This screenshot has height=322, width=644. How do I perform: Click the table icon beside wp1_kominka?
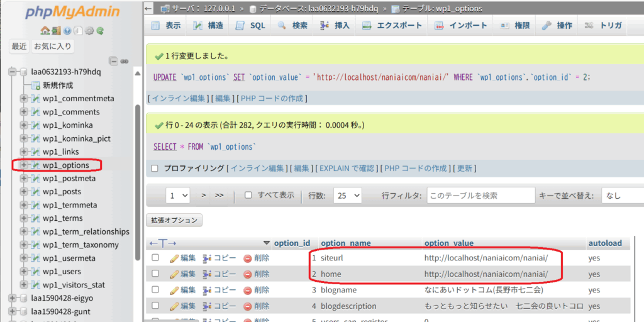[x=36, y=125]
